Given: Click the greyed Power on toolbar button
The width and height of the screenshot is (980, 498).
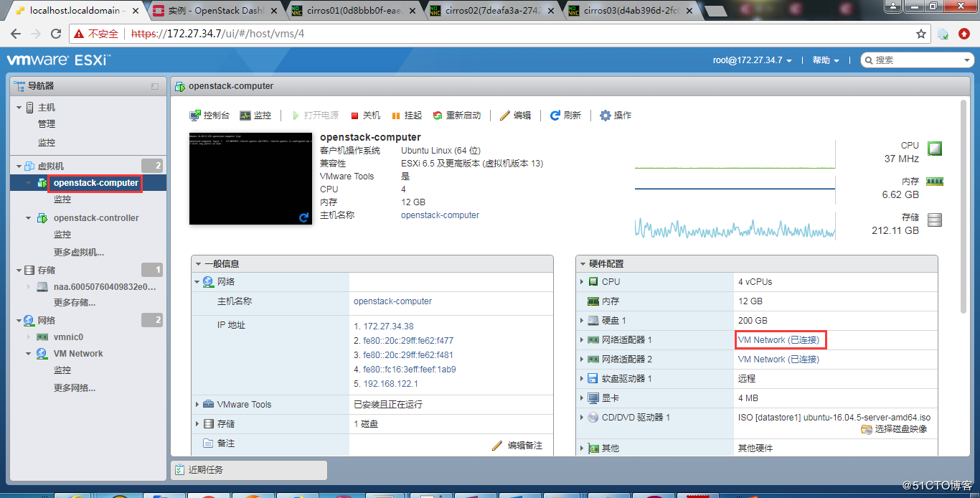Looking at the screenshot, I should [315, 116].
